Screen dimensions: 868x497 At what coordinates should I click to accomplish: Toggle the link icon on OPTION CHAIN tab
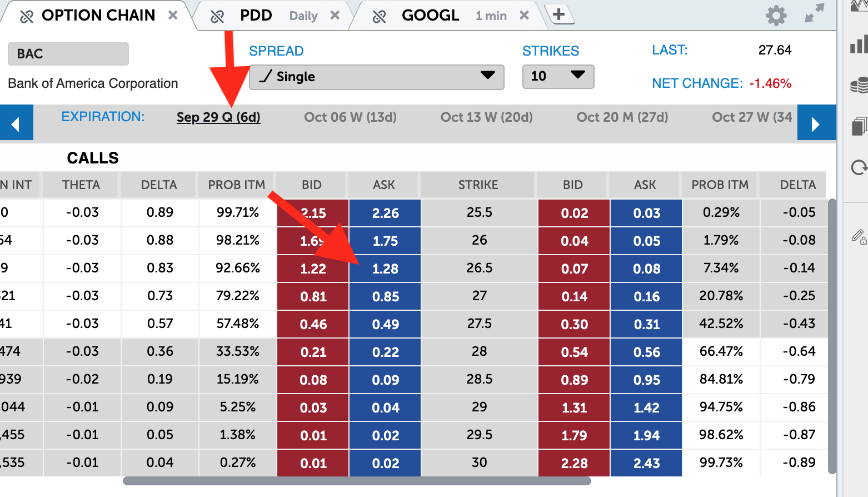[26, 17]
